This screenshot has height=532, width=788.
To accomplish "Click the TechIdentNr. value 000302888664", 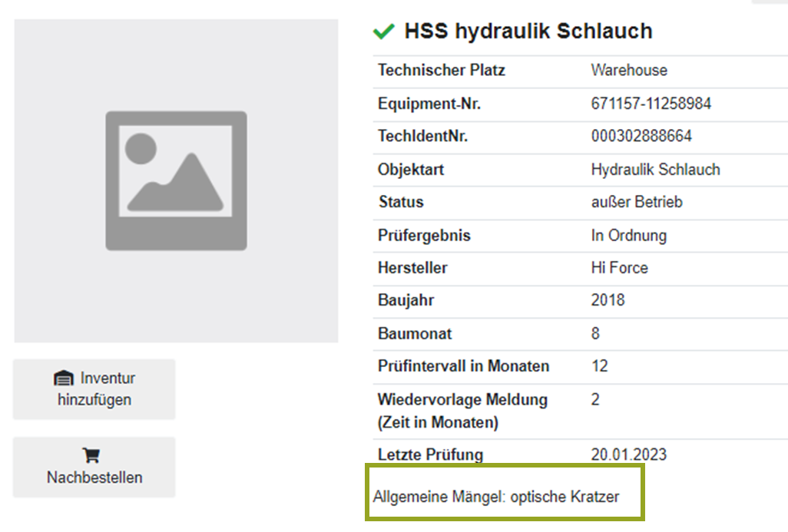I will [x=641, y=137].
